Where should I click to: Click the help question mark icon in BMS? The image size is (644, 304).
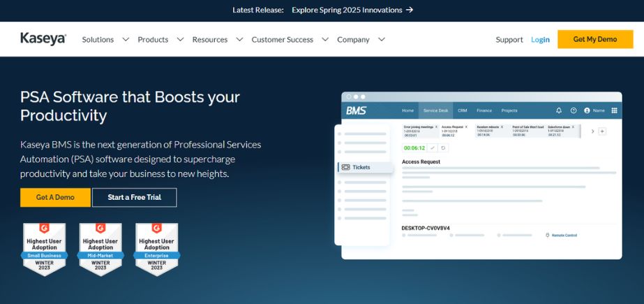[x=574, y=110]
